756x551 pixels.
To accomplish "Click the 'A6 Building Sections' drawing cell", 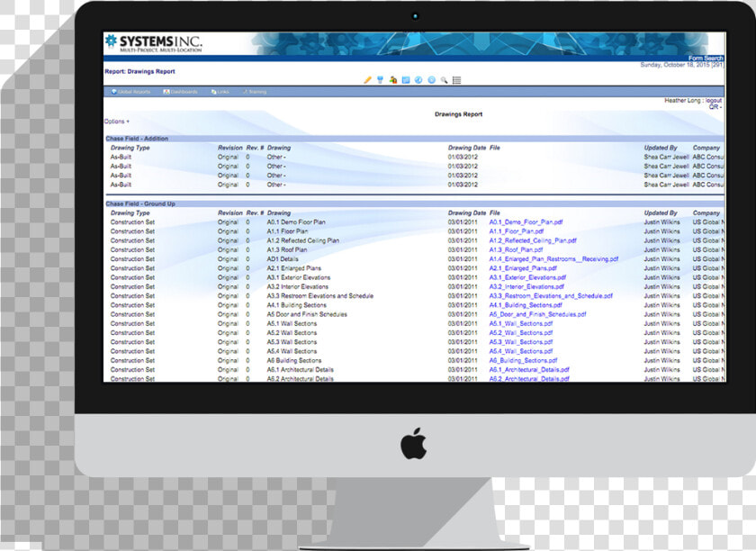I will pyautogui.click(x=294, y=360).
